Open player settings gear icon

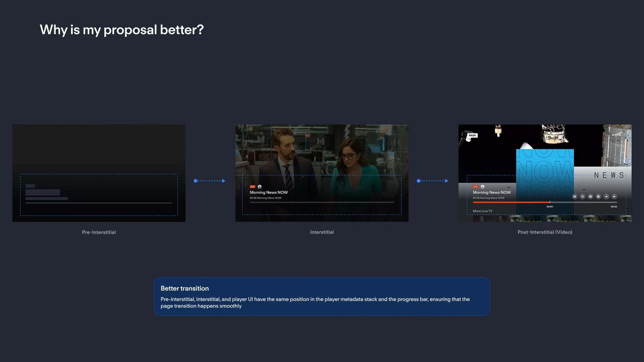(598, 197)
